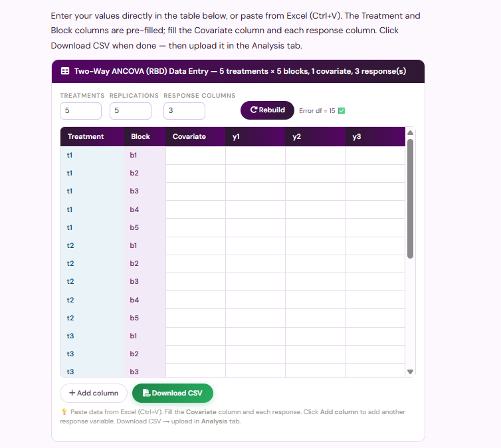Select the y2 cell for t2 b1
Viewport: 501px width, 448px height.
[x=315, y=246]
